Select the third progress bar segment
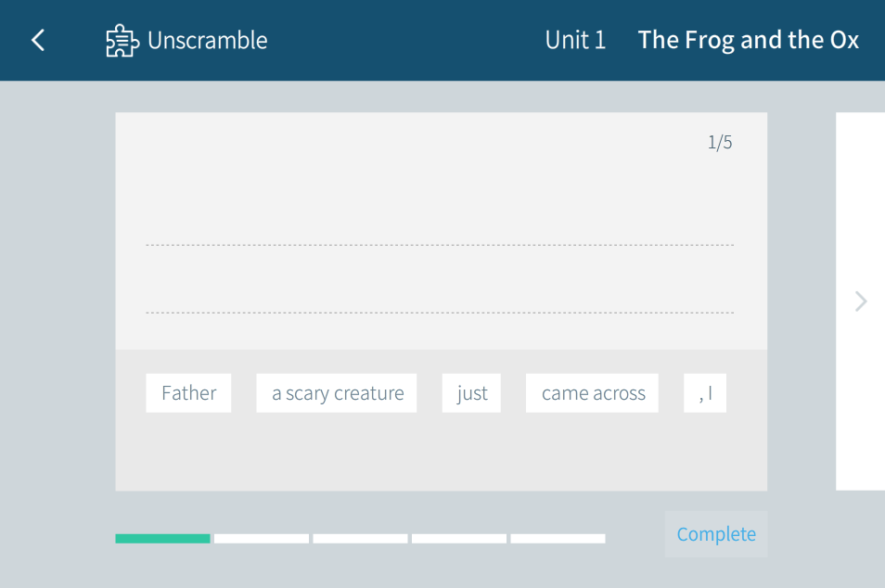This screenshot has height=588, width=885. [360, 538]
